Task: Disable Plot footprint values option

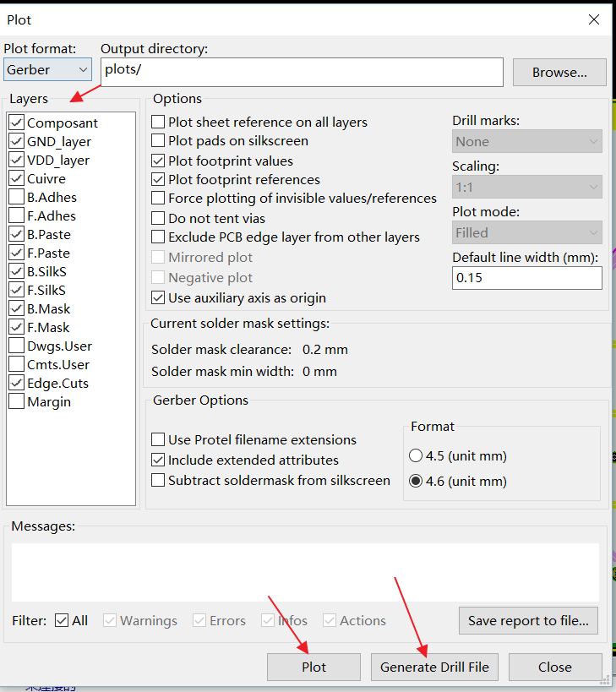Action: tap(158, 161)
